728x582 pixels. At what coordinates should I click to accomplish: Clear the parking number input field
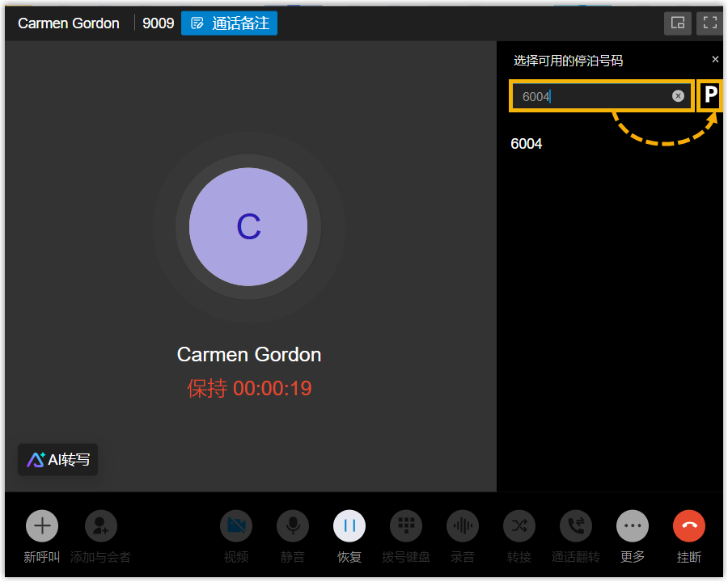pyautogui.click(x=678, y=96)
